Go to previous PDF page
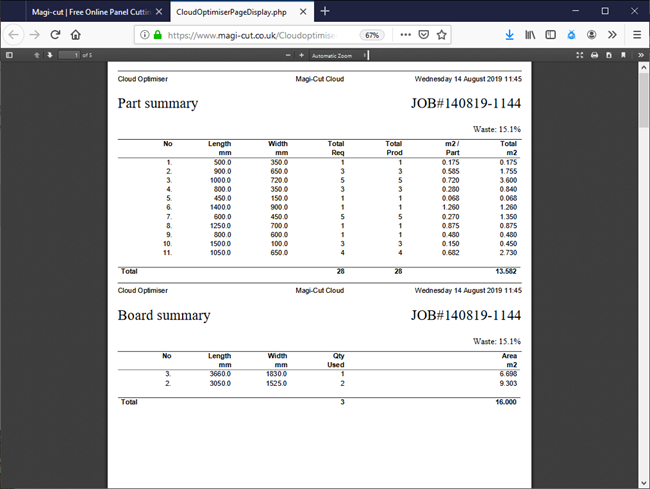Screen dimensions: 650x489 (x=36, y=54)
